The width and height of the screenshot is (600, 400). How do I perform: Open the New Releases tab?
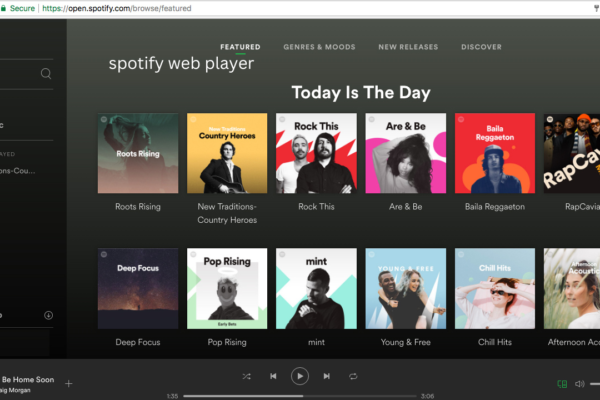coord(408,47)
